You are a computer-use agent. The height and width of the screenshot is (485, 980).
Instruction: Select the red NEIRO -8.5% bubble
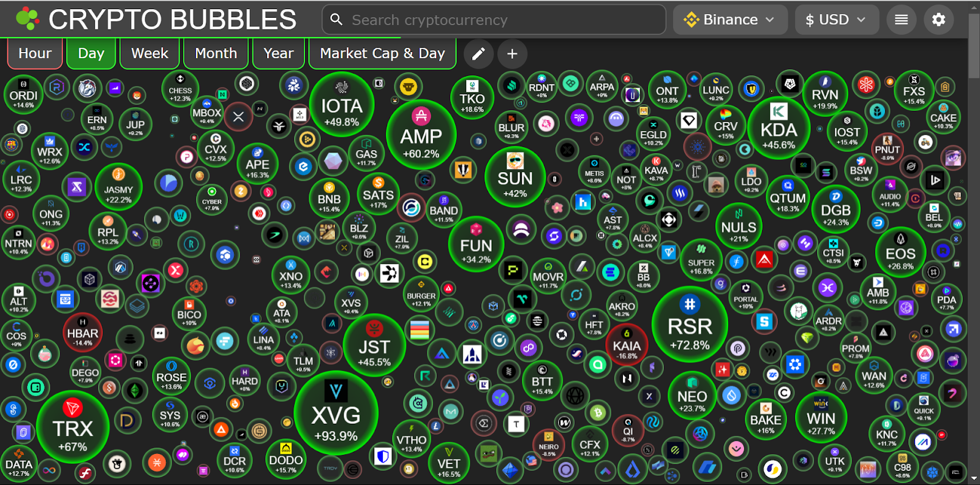tap(548, 445)
